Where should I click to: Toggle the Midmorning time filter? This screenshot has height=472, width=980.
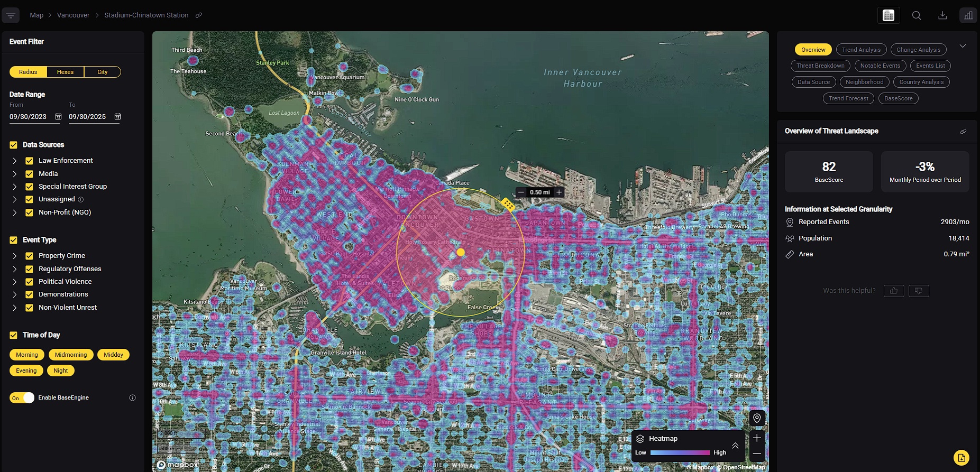coord(71,355)
